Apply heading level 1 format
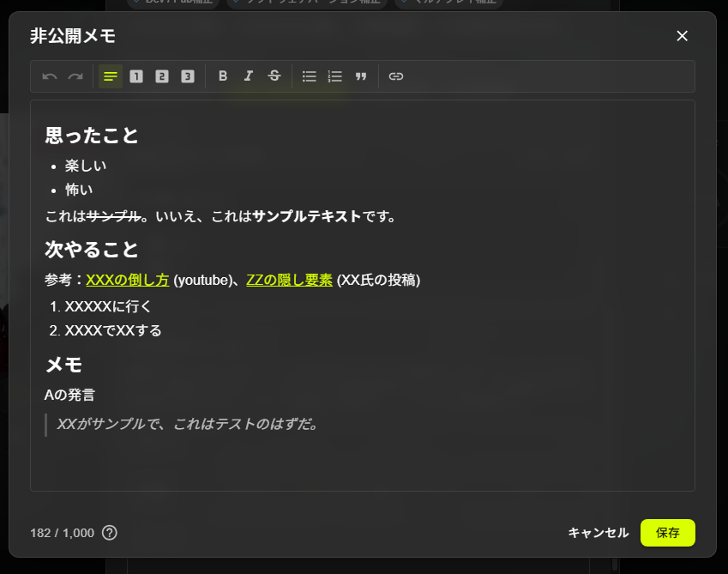728x574 pixels. [x=136, y=76]
